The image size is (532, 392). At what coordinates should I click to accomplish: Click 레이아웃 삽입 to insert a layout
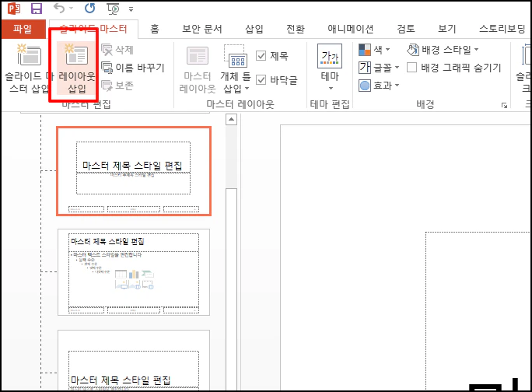[x=77, y=68]
